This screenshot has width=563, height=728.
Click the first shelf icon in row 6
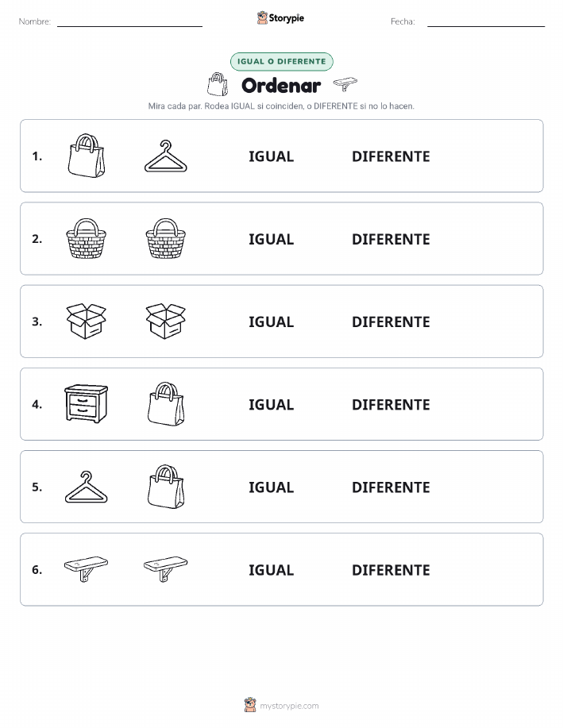coord(87,568)
